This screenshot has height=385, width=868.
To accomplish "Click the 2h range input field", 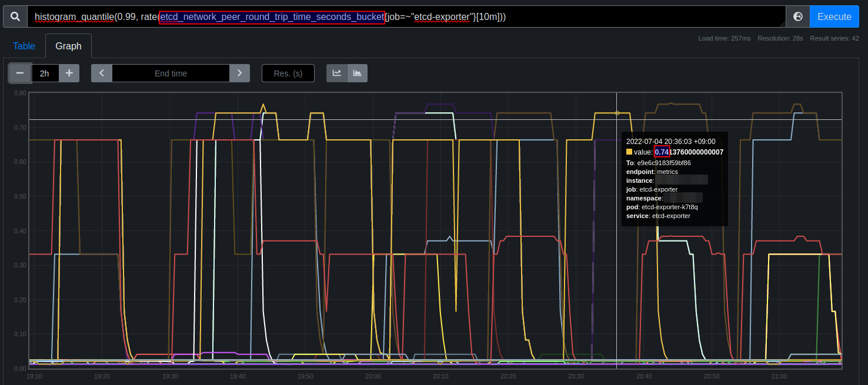I will tap(45, 73).
